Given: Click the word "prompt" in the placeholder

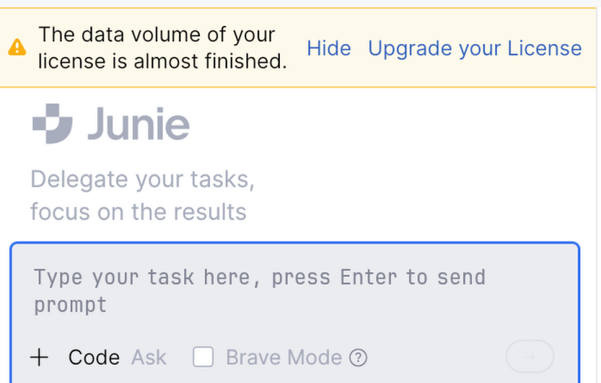Looking at the screenshot, I should click(x=70, y=306).
